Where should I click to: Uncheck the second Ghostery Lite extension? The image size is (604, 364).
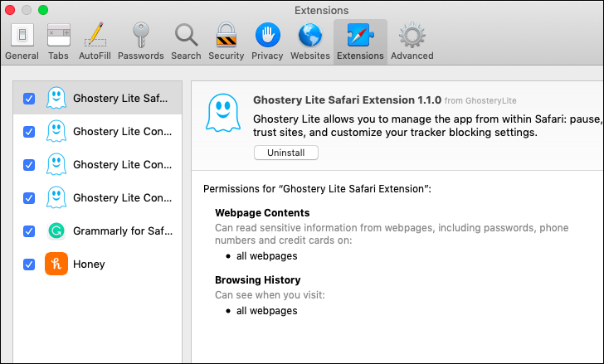[29, 132]
